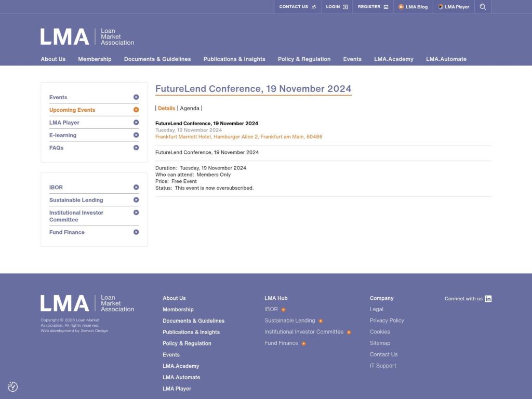Viewport: 532px width, 399px height.
Task: Click the arrow icon beside E-learning
Action: coord(136,135)
